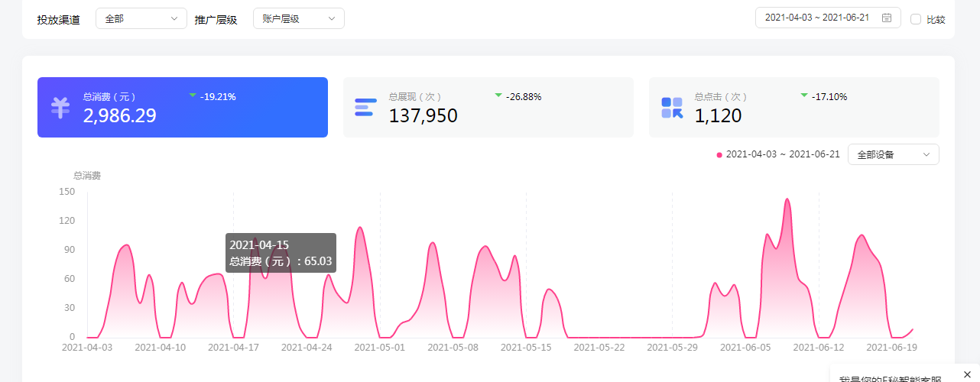
Task: Click x-axis label 2021-06-19
Action: tap(891, 347)
